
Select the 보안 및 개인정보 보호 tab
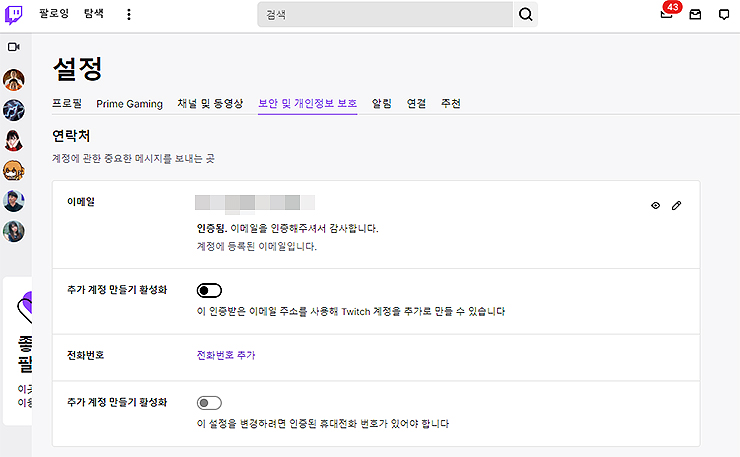(307, 103)
